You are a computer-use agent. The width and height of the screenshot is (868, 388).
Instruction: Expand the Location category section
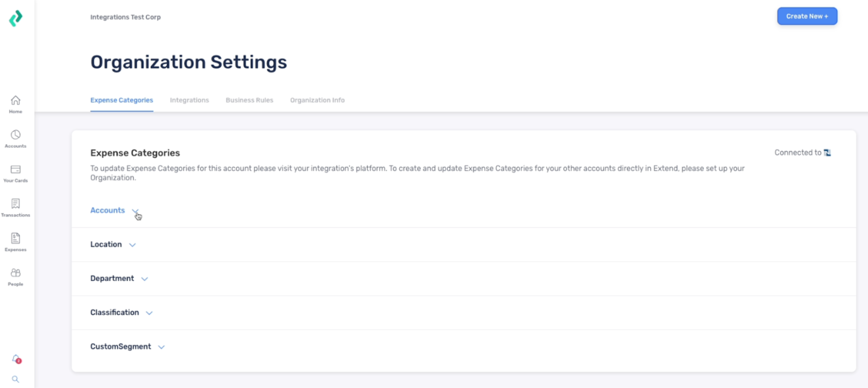coord(132,245)
